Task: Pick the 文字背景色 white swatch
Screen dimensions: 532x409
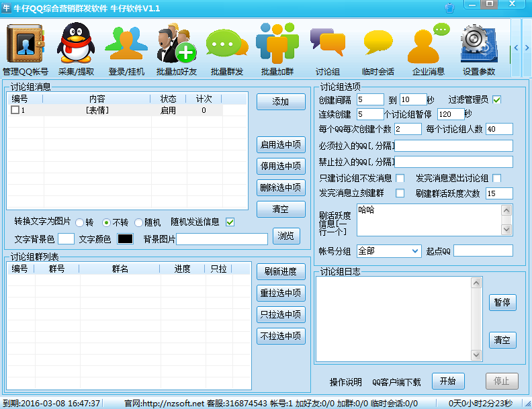Action: coord(66,239)
